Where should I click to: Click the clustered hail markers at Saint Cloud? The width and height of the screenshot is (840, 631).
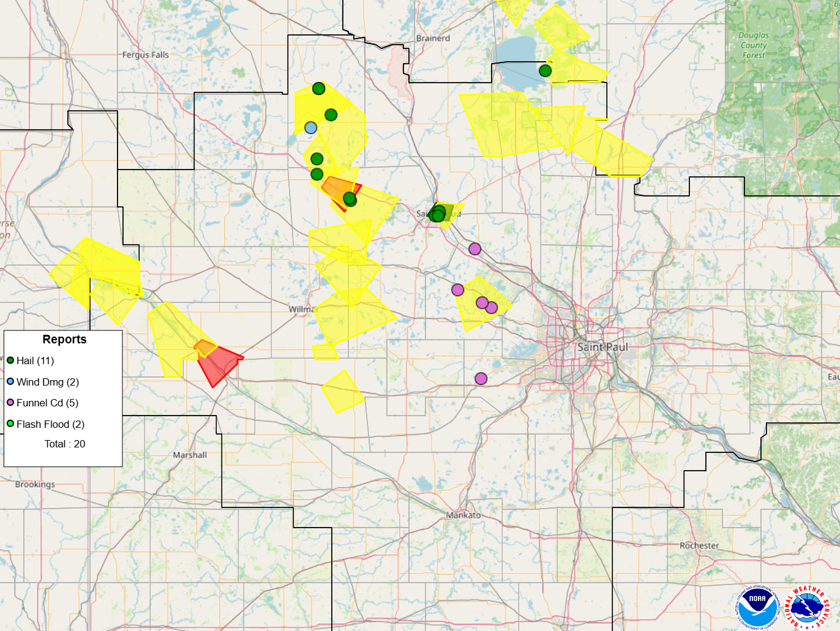pyautogui.click(x=438, y=214)
